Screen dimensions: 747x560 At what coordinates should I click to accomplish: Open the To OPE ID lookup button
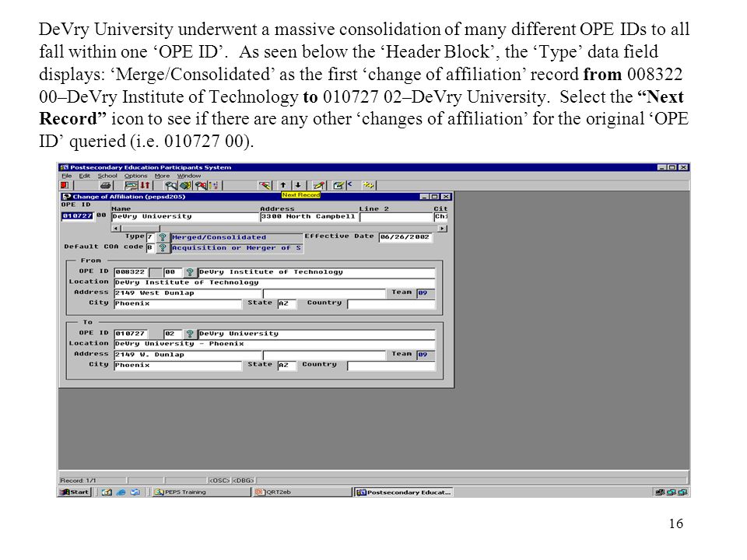pos(190,334)
